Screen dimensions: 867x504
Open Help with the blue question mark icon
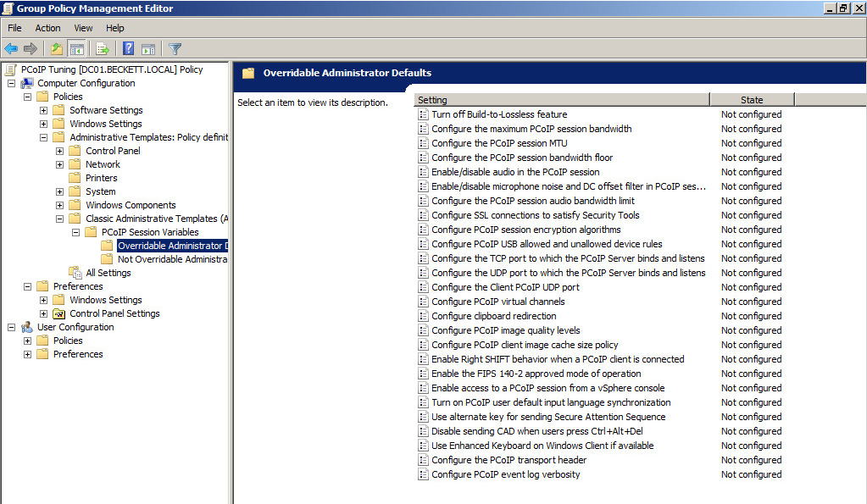129,49
